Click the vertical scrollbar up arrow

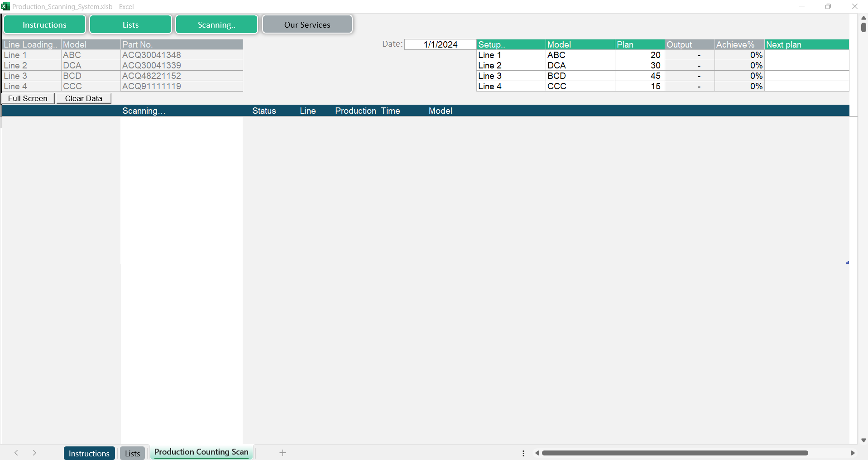pos(863,18)
